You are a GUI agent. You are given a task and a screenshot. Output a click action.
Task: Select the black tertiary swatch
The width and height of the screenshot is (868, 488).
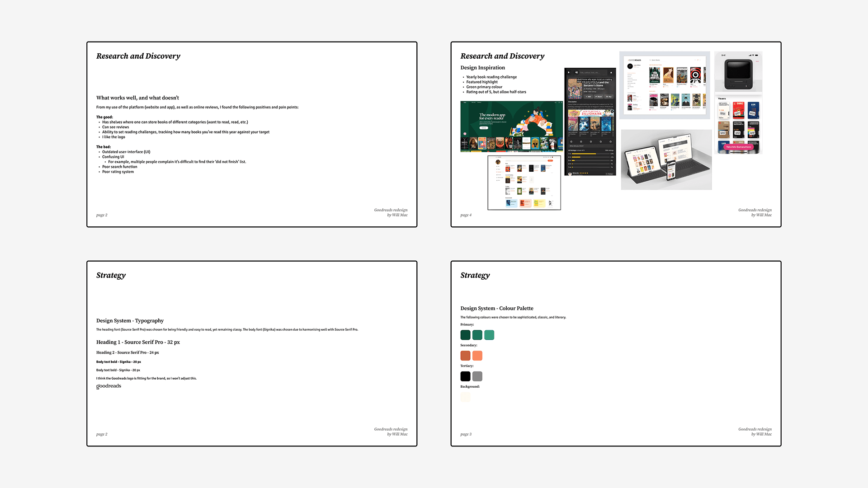point(465,376)
